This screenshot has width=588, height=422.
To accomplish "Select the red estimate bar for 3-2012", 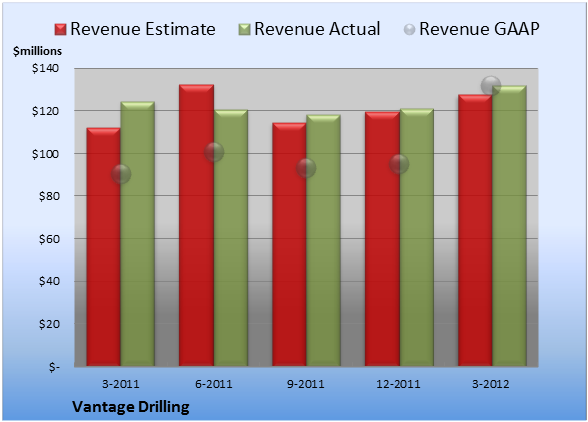I will (x=475, y=230).
